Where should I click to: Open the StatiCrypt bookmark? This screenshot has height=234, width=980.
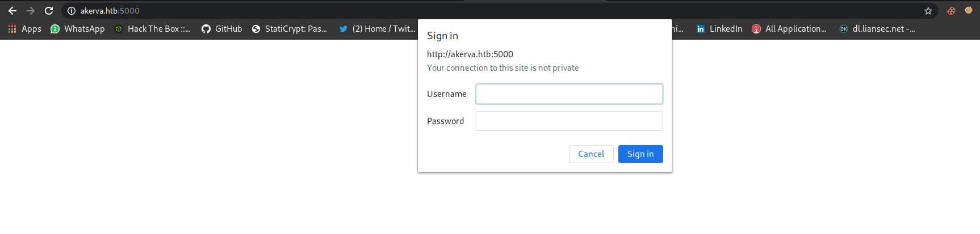[x=290, y=29]
